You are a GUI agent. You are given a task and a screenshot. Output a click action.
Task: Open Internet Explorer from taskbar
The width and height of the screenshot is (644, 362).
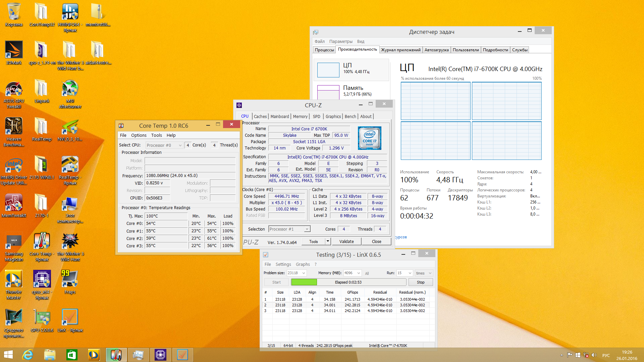[x=28, y=355]
